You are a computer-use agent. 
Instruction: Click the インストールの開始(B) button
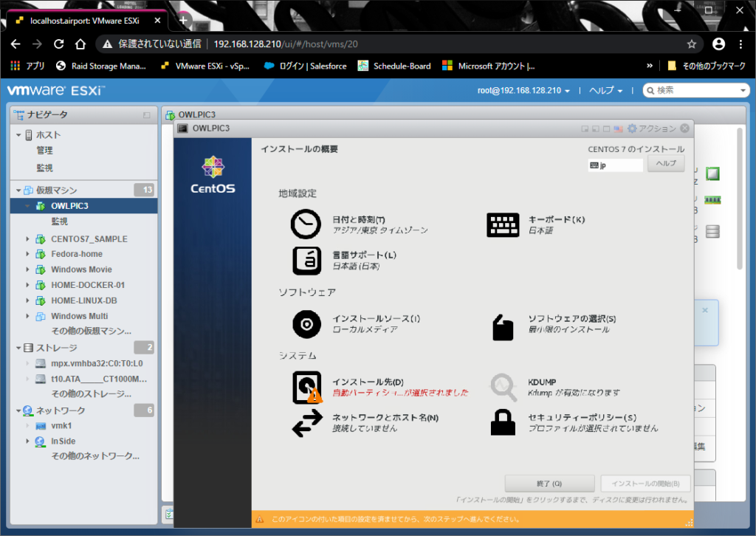(645, 483)
